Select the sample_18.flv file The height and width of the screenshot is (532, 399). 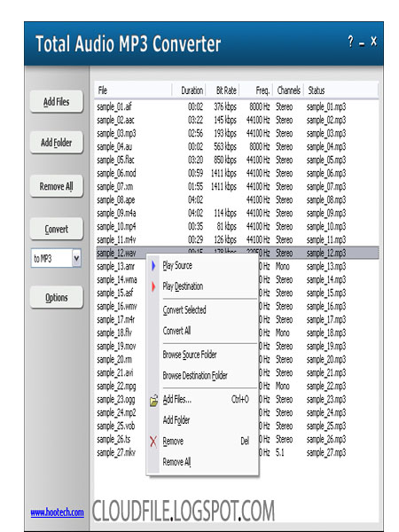click(114, 332)
